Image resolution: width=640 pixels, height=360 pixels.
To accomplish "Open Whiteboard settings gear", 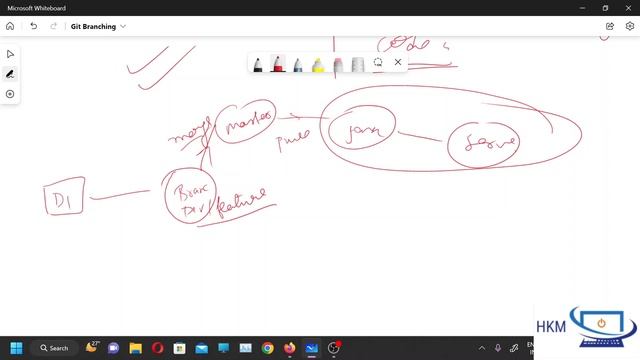I will tap(630, 26).
